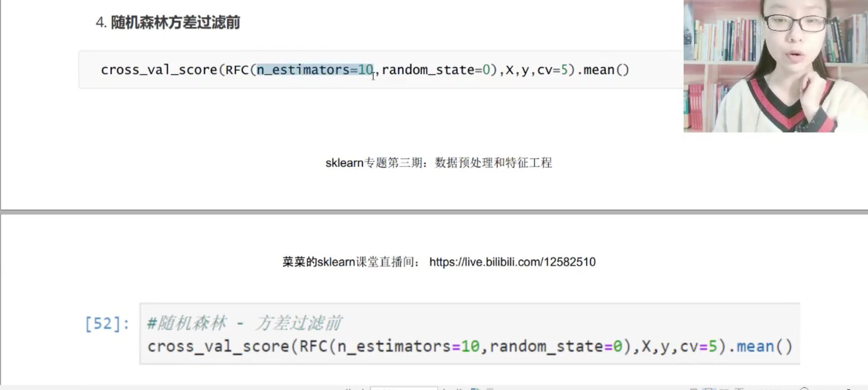
Task: Select the [52] cell prompt
Action: point(107,323)
